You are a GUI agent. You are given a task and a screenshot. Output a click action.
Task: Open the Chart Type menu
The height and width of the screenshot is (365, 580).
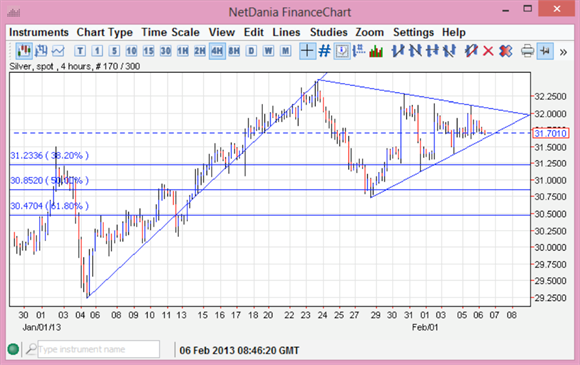pyautogui.click(x=105, y=33)
